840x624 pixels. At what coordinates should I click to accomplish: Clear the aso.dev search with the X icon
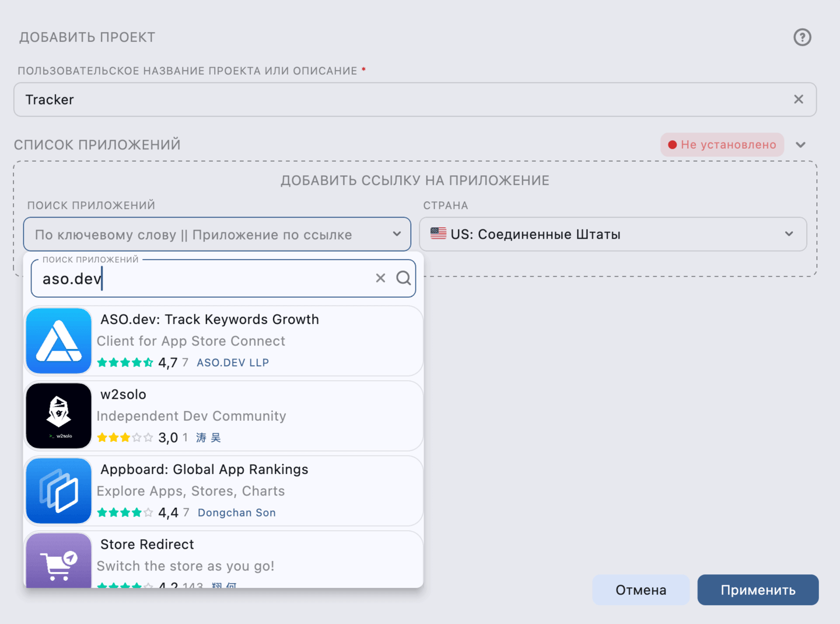pos(380,278)
